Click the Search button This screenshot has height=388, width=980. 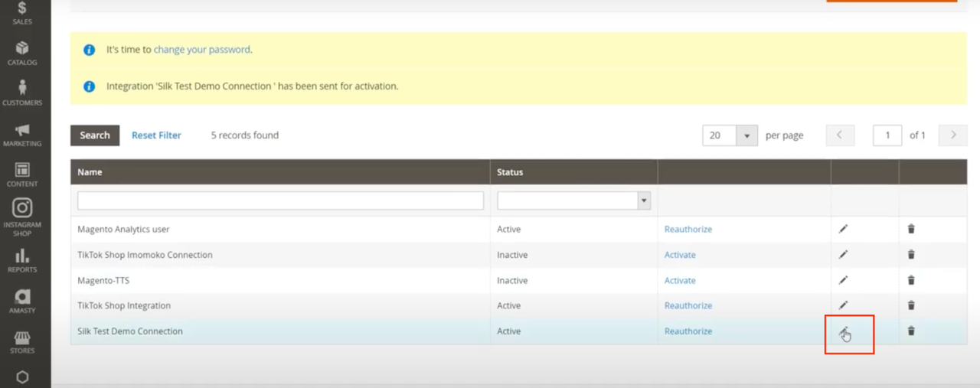(x=95, y=135)
